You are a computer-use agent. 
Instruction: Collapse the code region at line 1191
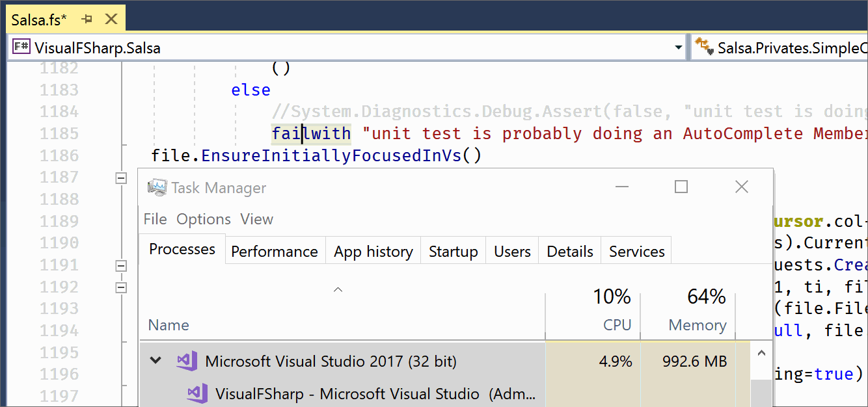point(121,265)
